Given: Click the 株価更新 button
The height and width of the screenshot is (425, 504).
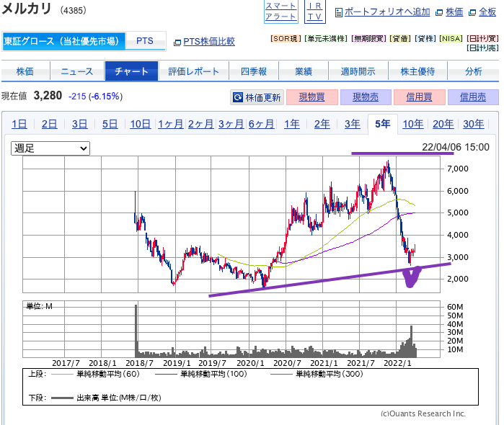Looking at the screenshot, I should 257,97.
